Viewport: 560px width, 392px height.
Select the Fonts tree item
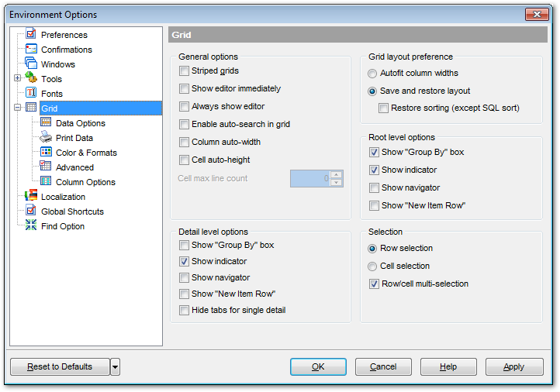52,94
